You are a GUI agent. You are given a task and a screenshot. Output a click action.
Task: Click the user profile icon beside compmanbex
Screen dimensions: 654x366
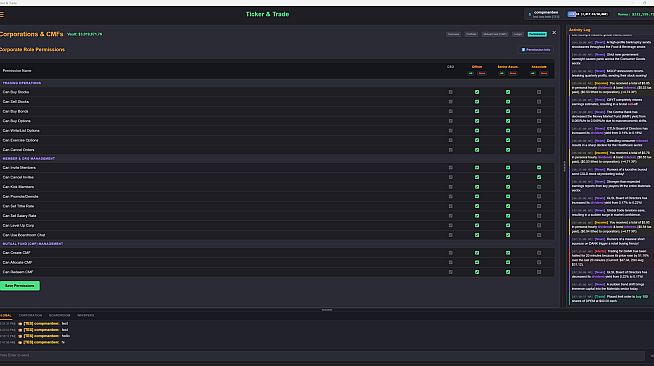tap(530, 14)
